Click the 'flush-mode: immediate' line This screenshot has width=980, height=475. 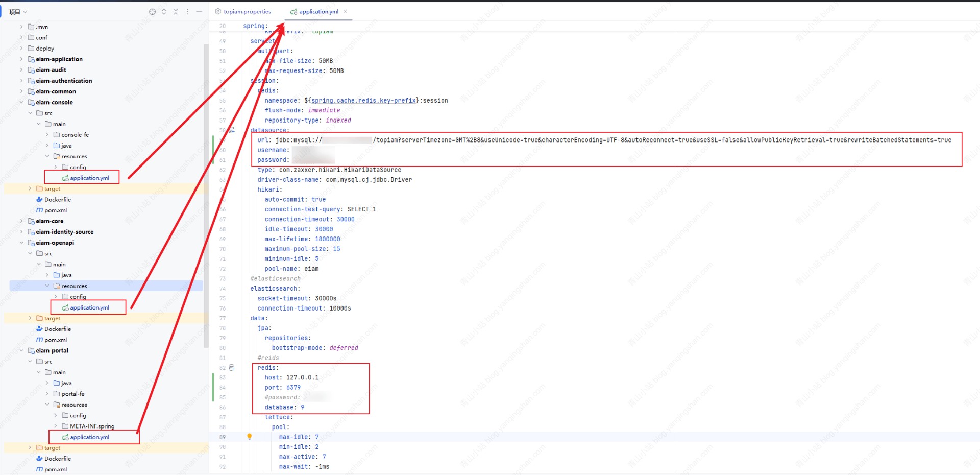click(x=302, y=110)
